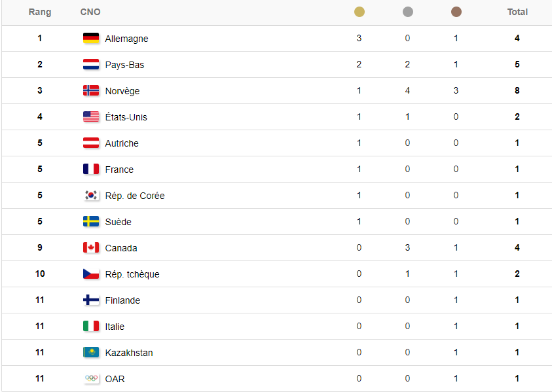The height and width of the screenshot is (392, 552).
Task: Select the Suède country name
Action: click(119, 222)
